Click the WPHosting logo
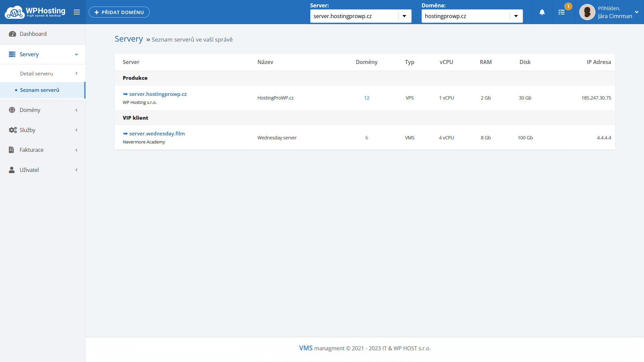This screenshot has height=362, width=644. (35, 12)
